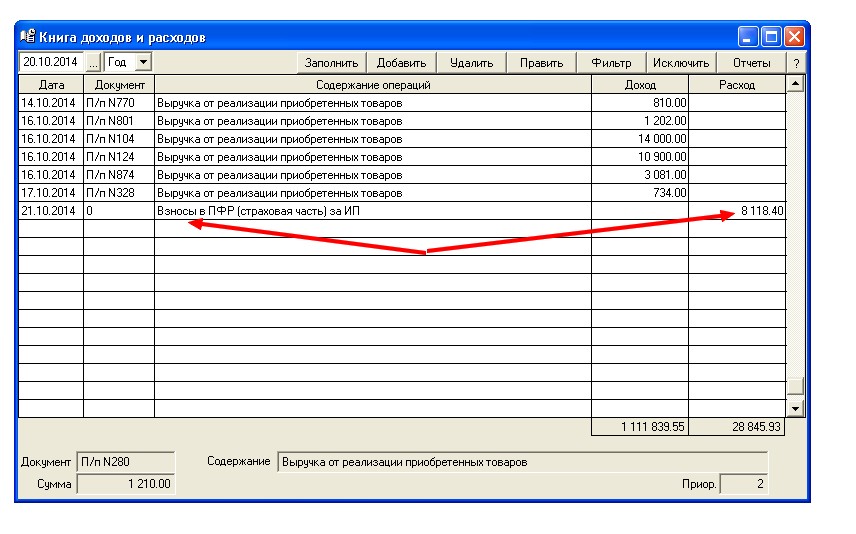Screen dimensions: 856x534
Task: Click the Приор. field with value 2
Action: coord(744,484)
